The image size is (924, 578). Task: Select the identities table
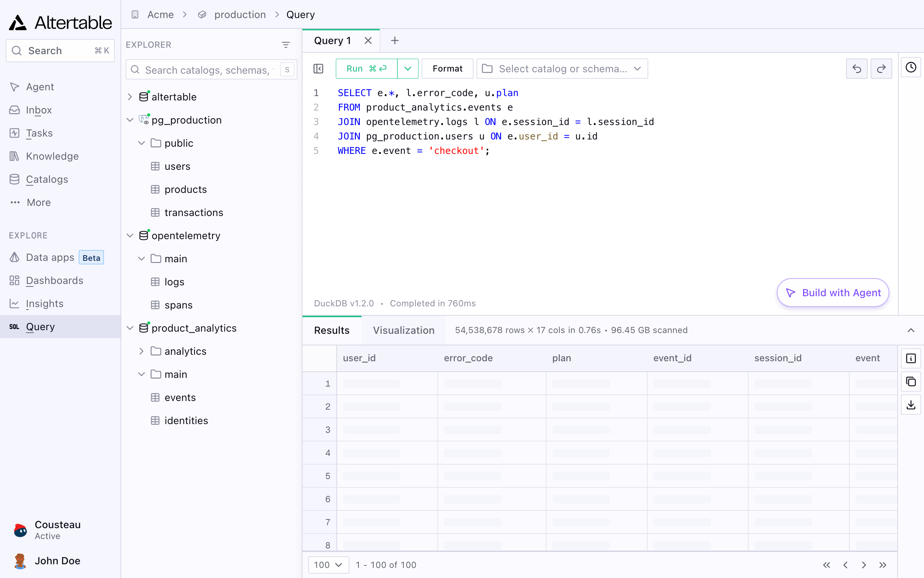coord(186,420)
